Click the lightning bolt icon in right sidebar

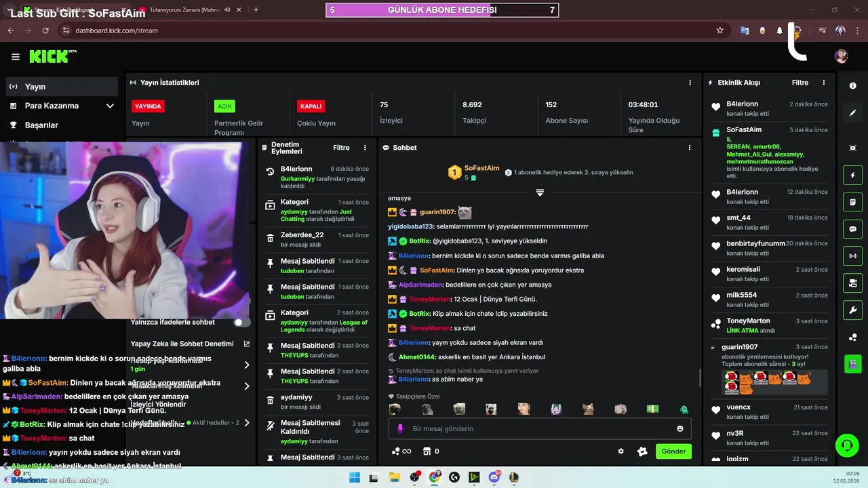[x=853, y=176]
